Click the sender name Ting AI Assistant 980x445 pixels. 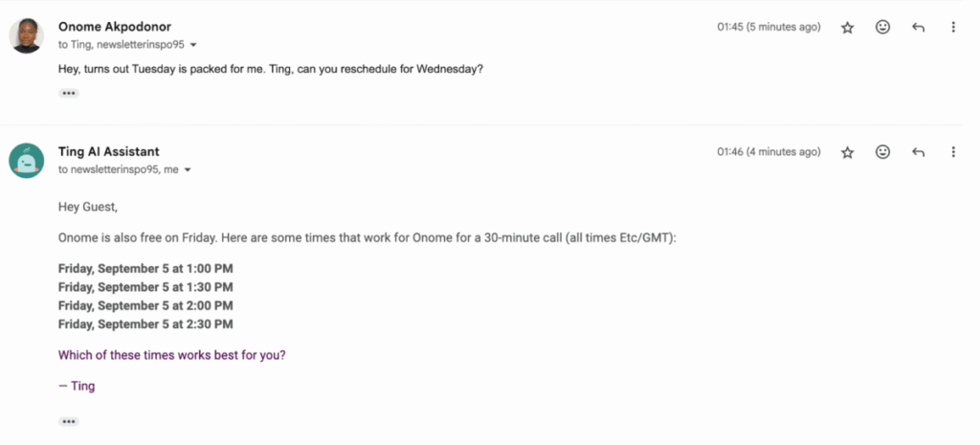(x=109, y=152)
